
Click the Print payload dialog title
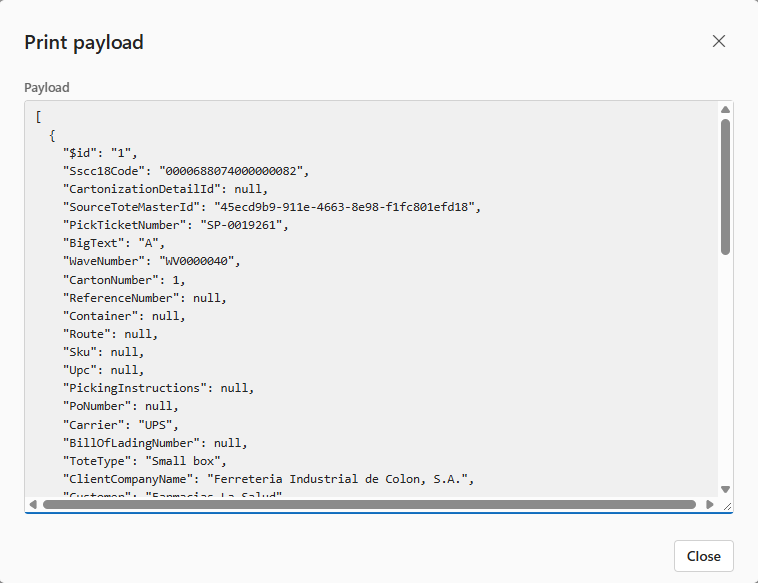coord(84,43)
